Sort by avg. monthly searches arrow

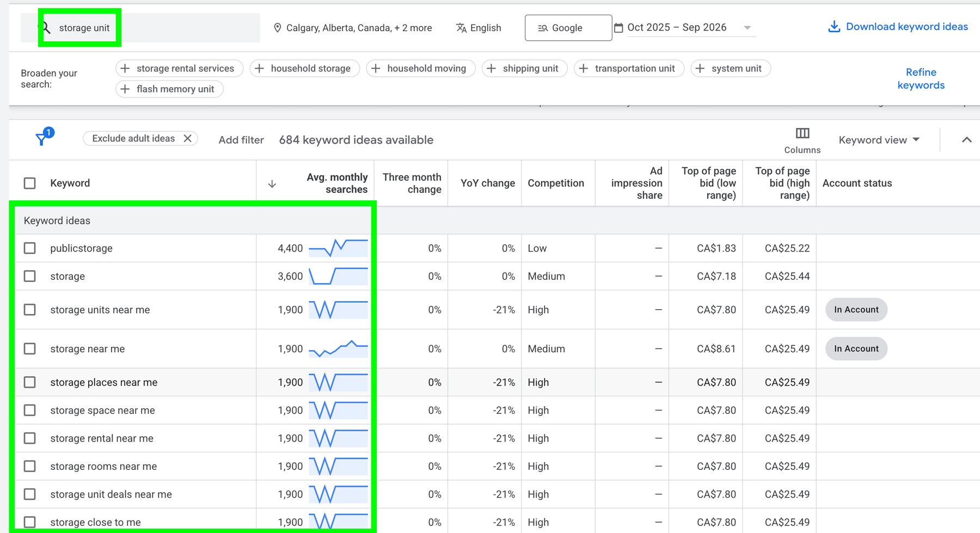tap(272, 184)
